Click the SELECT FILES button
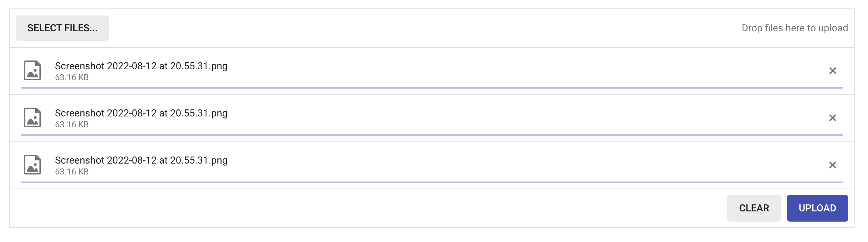The height and width of the screenshot is (242, 868). [62, 28]
